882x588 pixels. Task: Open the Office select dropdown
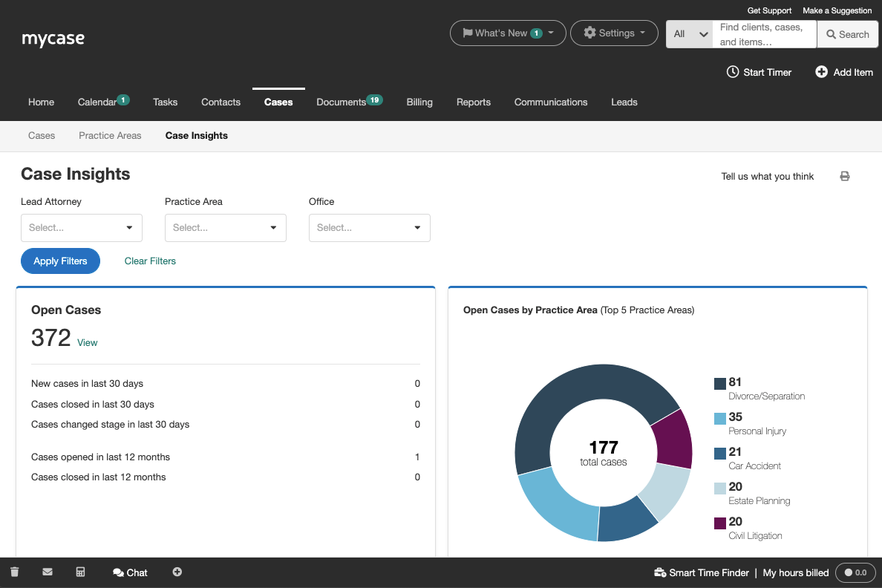(370, 228)
